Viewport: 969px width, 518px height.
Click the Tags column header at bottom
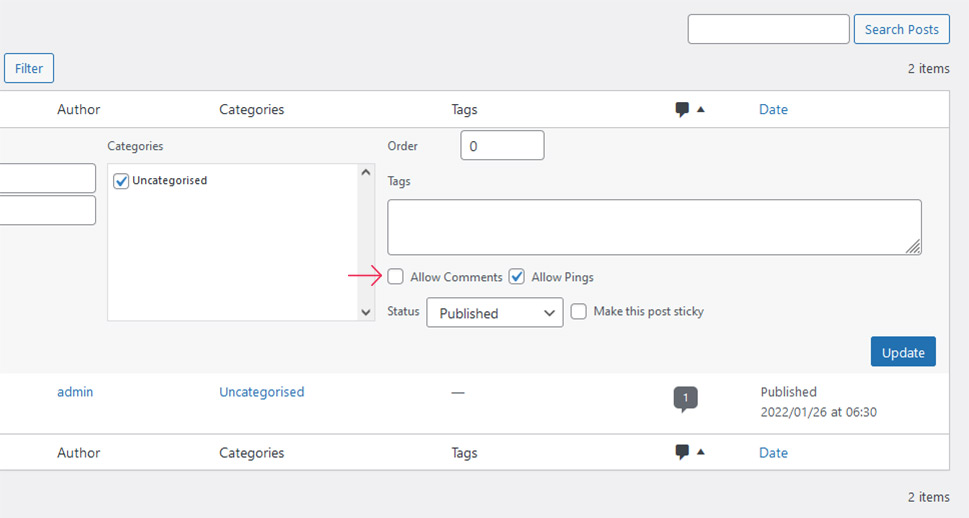[x=464, y=452]
